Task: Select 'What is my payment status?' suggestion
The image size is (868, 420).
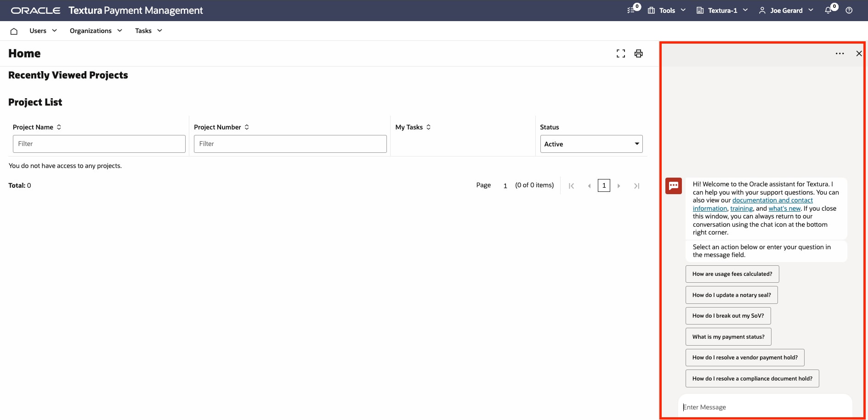Action: tap(728, 337)
